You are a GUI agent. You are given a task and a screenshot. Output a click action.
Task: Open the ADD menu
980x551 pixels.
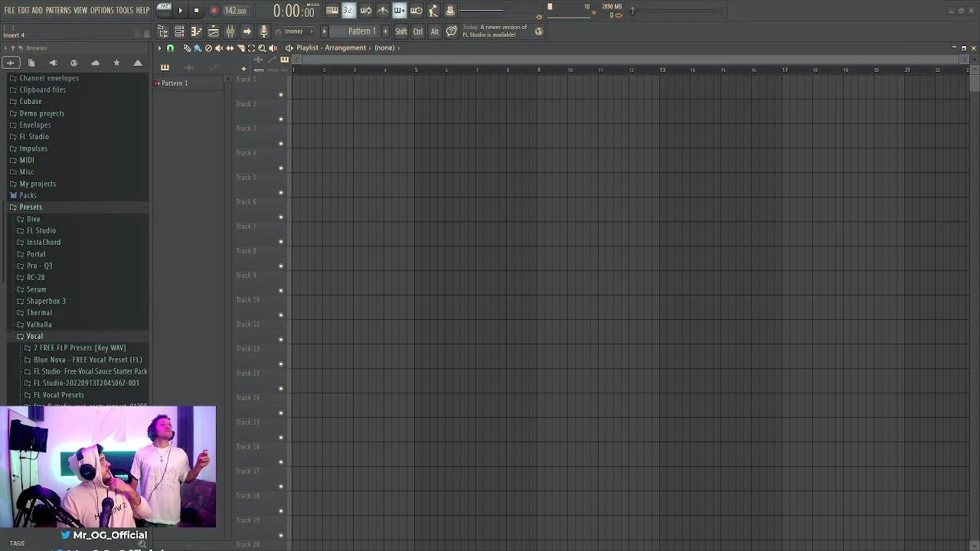[37, 10]
